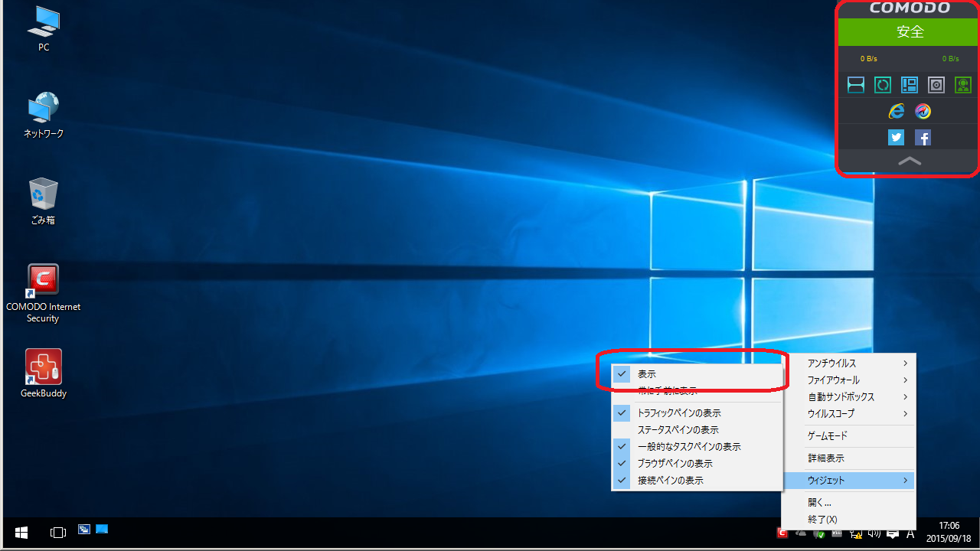Select the GeekBuddy desktop shortcut
Viewport: 980px width, 551px height.
(x=44, y=373)
